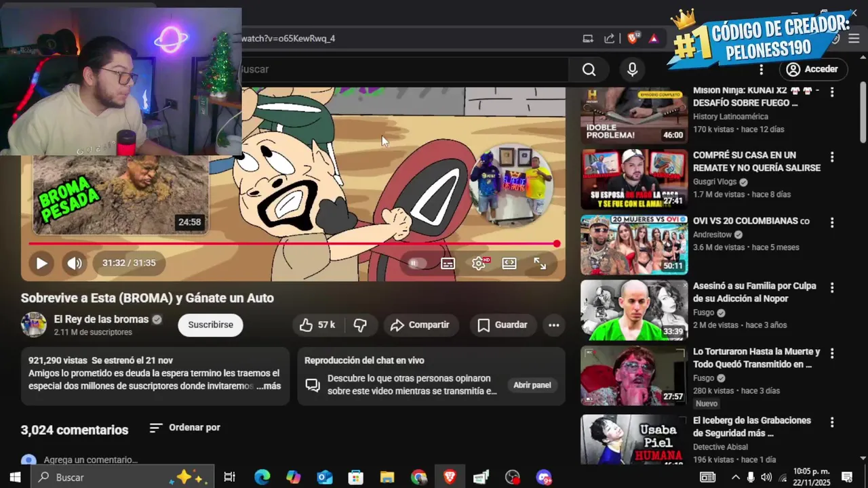Click the Andresitow channel name
The height and width of the screenshot is (488, 868).
point(713,235)
